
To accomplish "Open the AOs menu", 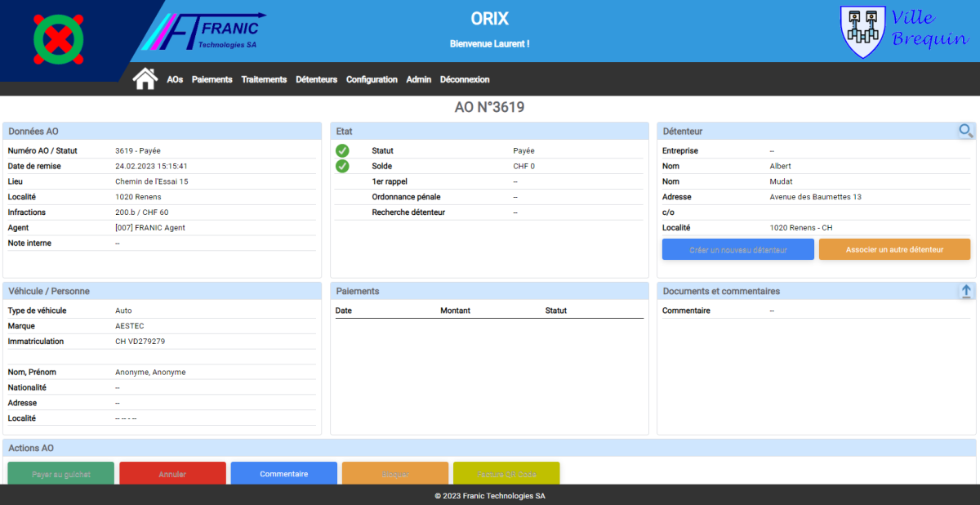I will [x=175, y=79].
